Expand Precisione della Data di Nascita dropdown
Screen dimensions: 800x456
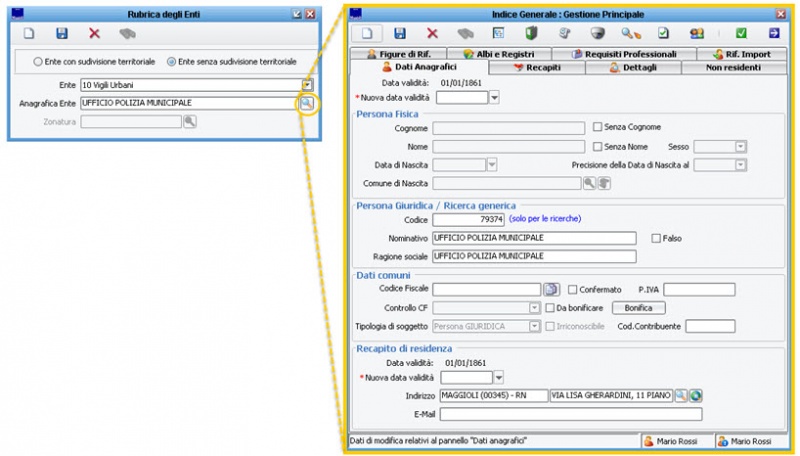pyautogui.click(x=741, y=165)
